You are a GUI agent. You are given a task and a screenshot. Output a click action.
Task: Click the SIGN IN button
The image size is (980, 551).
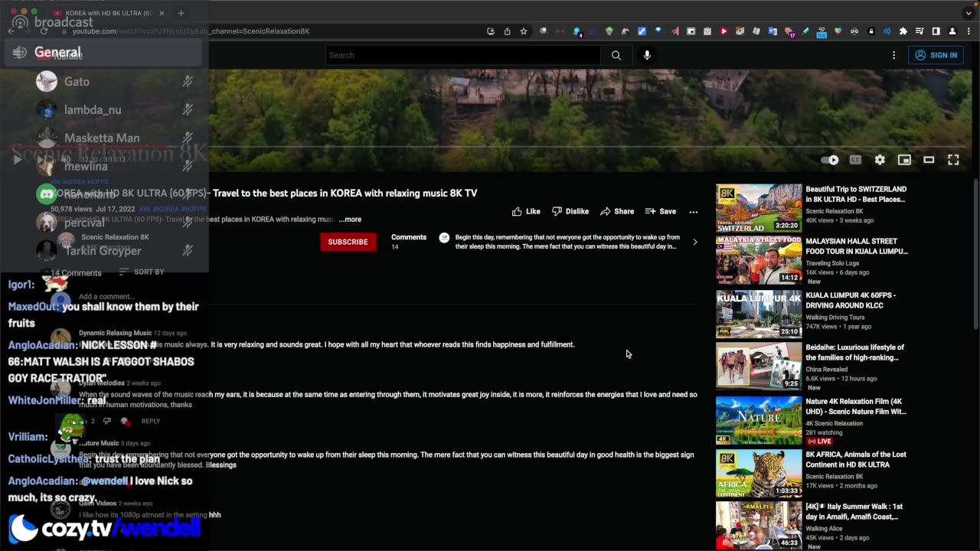point(936,55)
